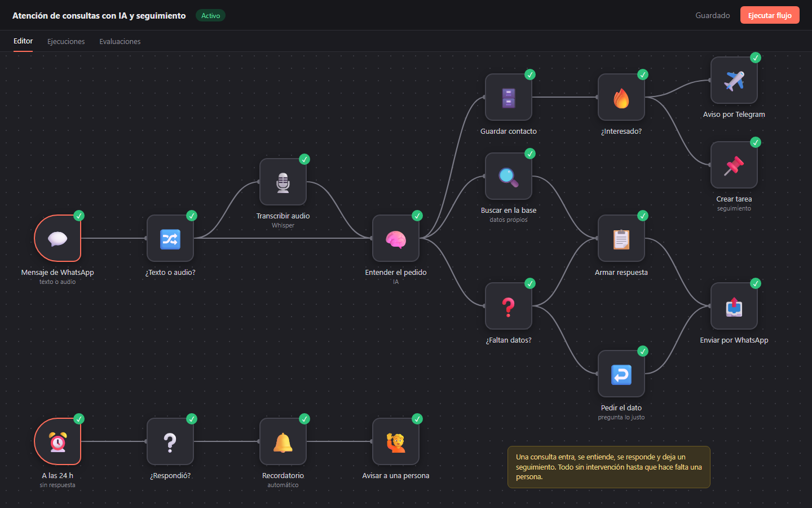812x508 pixels.
Task: Click the Entender el pedido brain node
Action: (396, 238)
